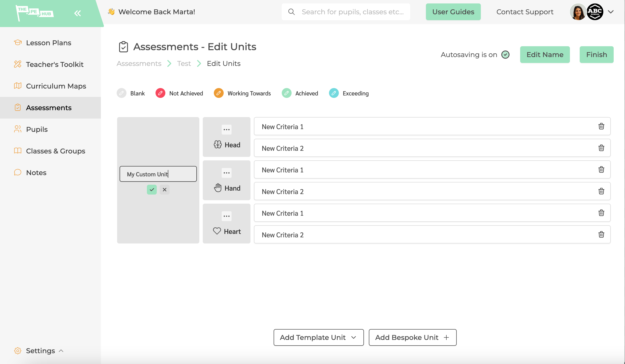Click the three-dot menu on Head unit
This screenshot has width=625, height=364.
tap(226, 129)
